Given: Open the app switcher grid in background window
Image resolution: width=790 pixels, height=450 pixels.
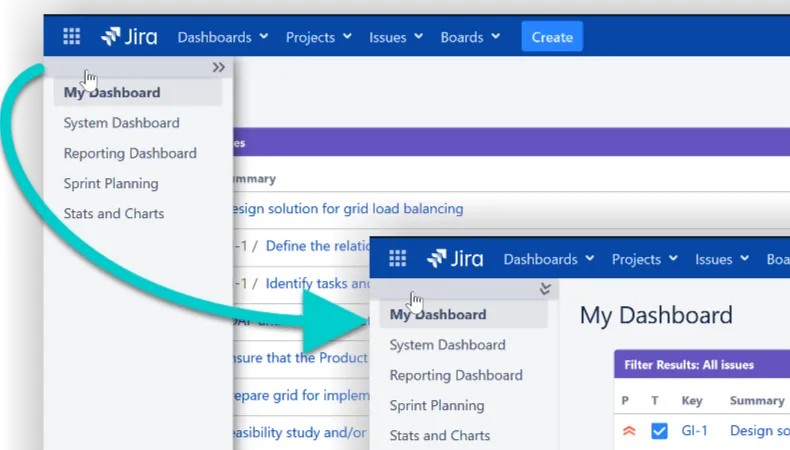Looking at the screenshot, I should pyautogui.click(x=71, y=37).
